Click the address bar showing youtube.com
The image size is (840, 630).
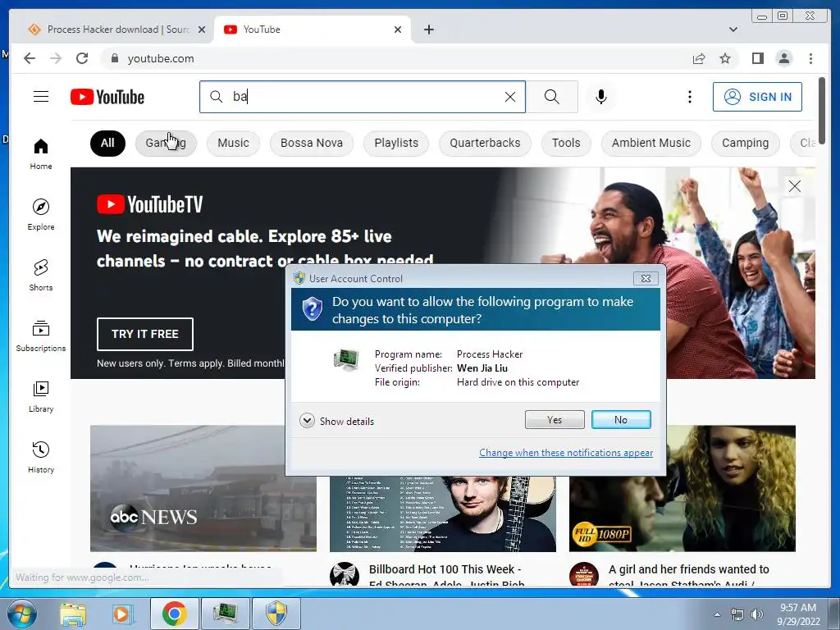[x=396, y=58]
